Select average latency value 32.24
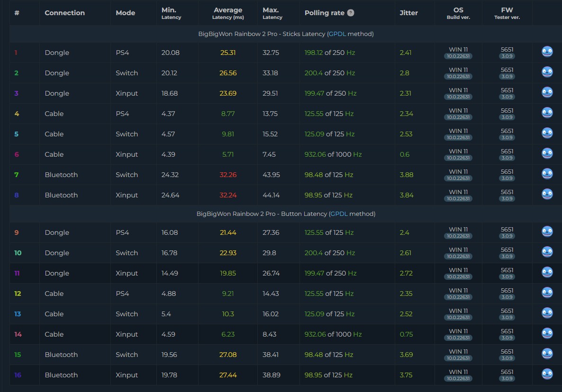The image size is (562, 392). (228, 196)
